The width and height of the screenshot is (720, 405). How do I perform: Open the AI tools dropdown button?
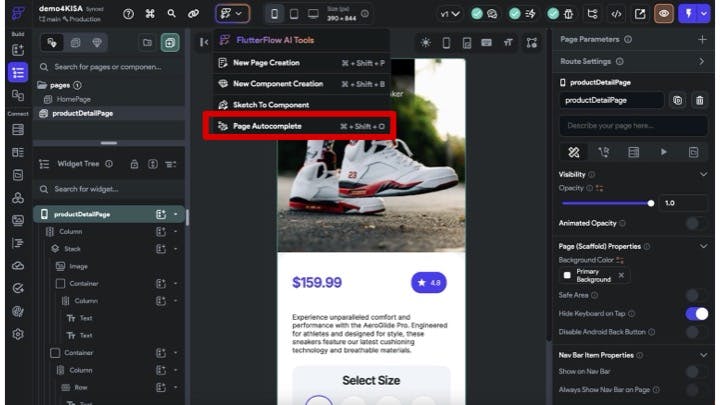click(232, 14)
